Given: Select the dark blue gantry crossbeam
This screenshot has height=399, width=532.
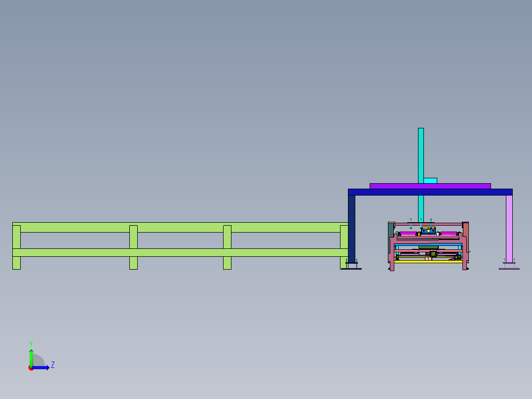Looking at the screenshot, I should pyautogui.click(x=430, y=192).
